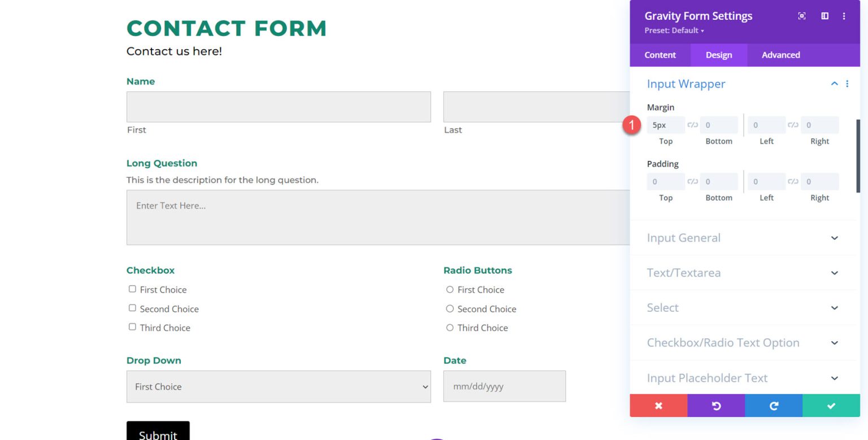Viewport: 868px width, 440px height.
Task: Check the Third Choice checkbox
Action: click(132, 326)
